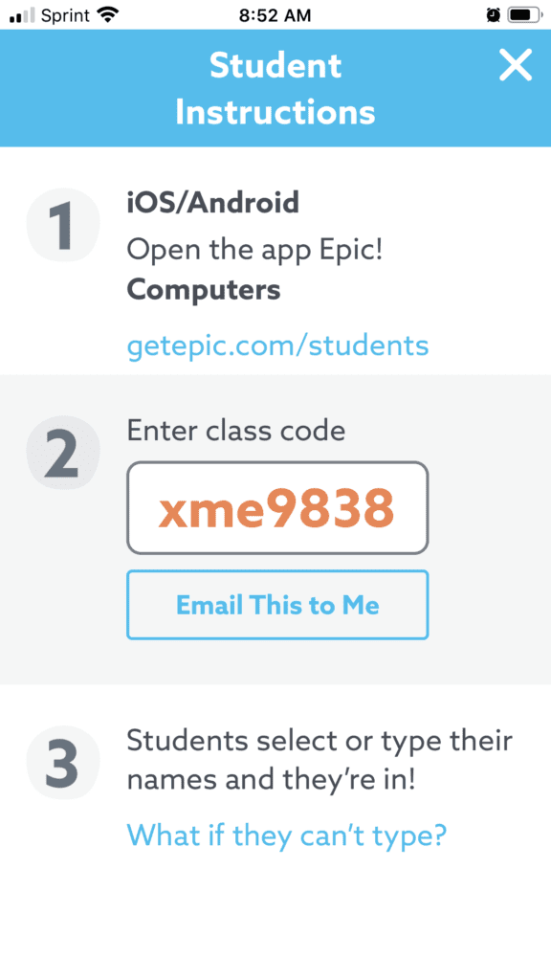This screenshot has width=551, height=980.
Task: Open the getepic.com/students link
Action: pyautogui.click(x=277, y=345)
